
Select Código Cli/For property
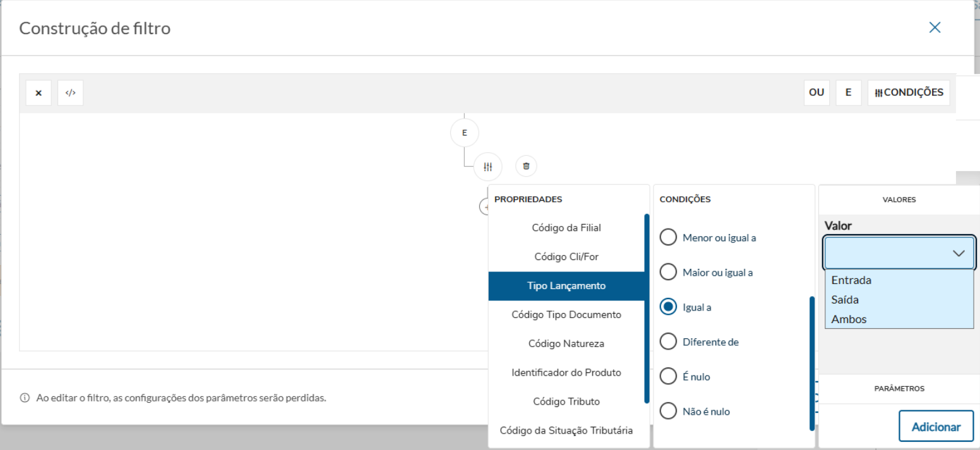pyautogui.click(x=566, y=257)
